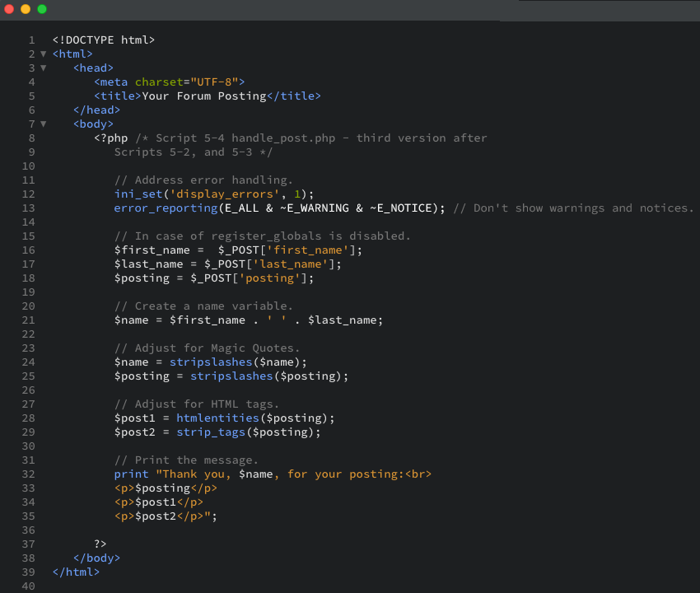Click the ini_set function call
The image size is (700, 593).
[214, 194]
